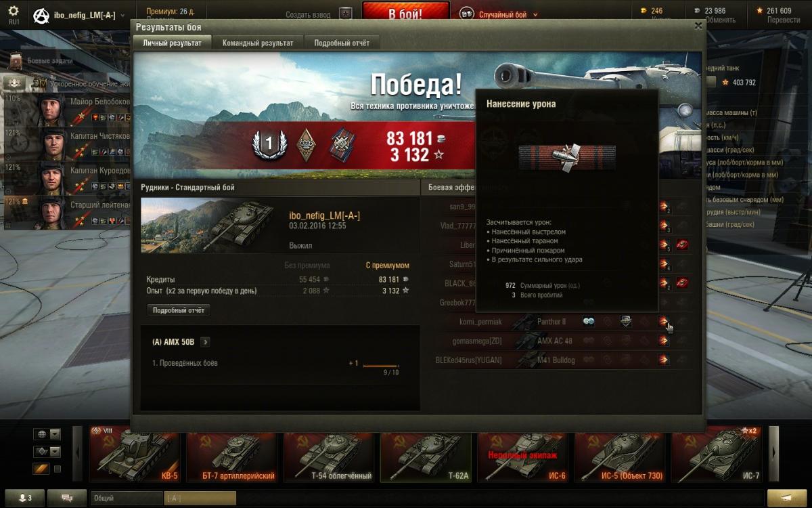Screen dimensions: 812x508
Task: Select the КВ-5 tank in carousel
Action: [x=136, y=454]
